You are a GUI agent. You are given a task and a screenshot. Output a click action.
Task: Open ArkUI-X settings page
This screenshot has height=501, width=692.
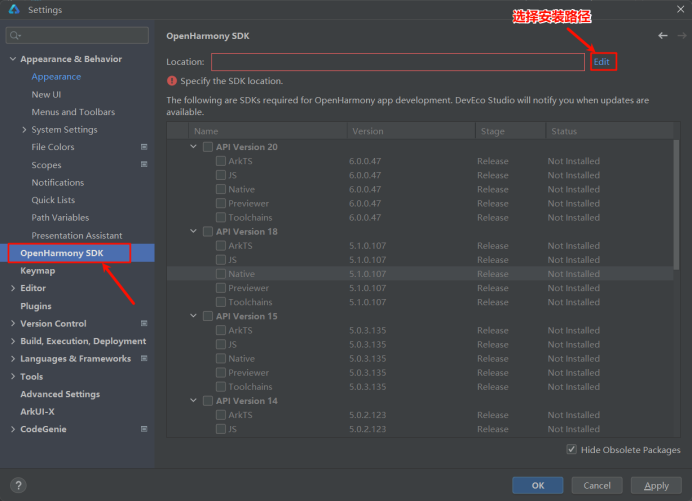tap(38, 412)
